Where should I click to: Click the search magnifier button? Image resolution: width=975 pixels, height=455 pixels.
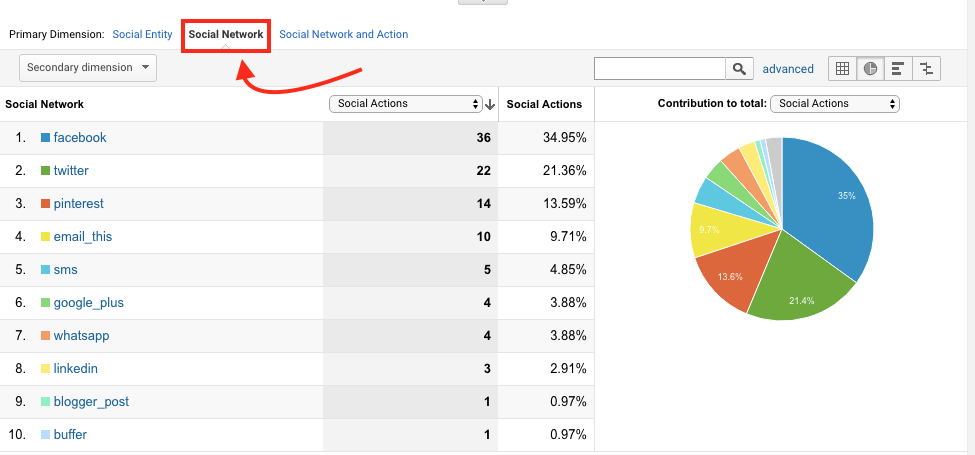pyautogui.click(x=739, y=68)
